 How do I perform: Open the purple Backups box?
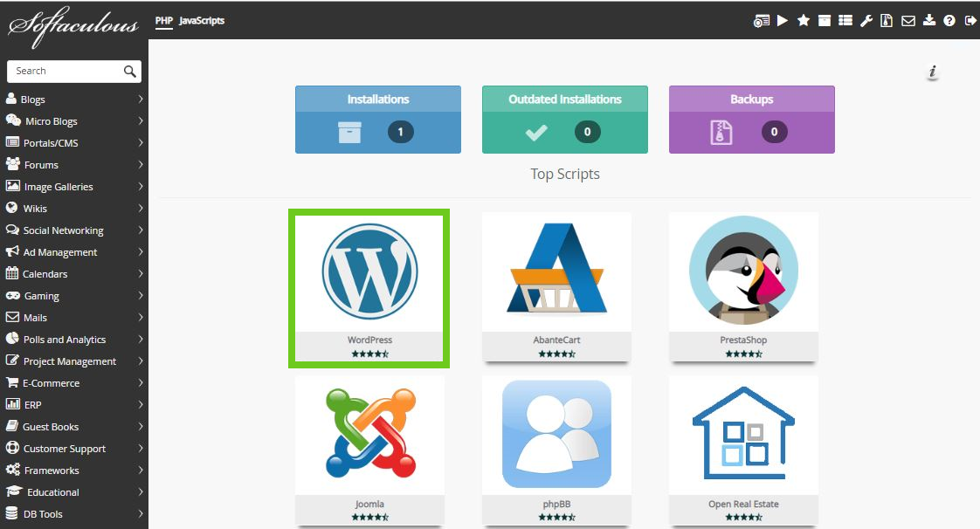click(x=751, y=120)
